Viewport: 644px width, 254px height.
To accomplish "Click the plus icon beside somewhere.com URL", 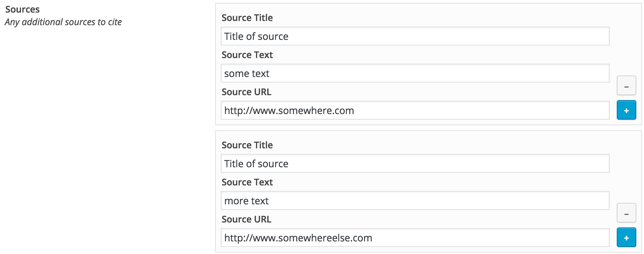I will [627, 110].
